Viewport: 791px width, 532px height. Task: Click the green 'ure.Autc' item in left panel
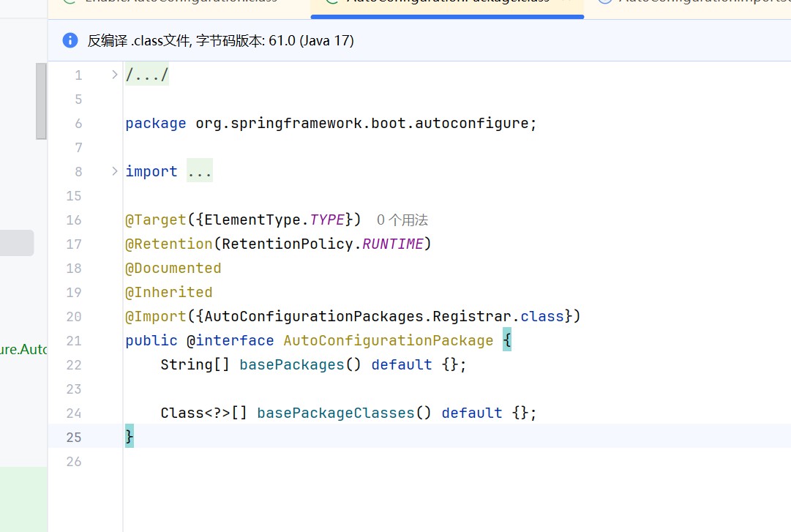23,350
